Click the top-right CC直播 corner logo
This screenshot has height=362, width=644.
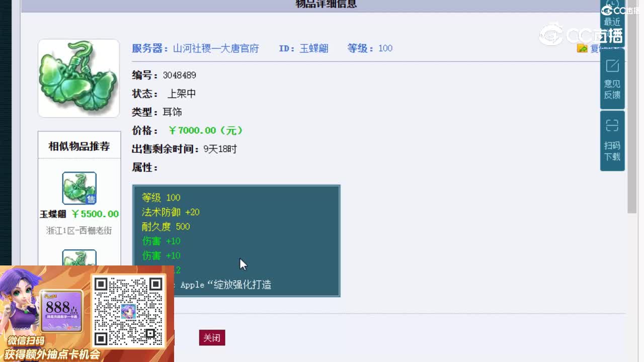(617, 11)
